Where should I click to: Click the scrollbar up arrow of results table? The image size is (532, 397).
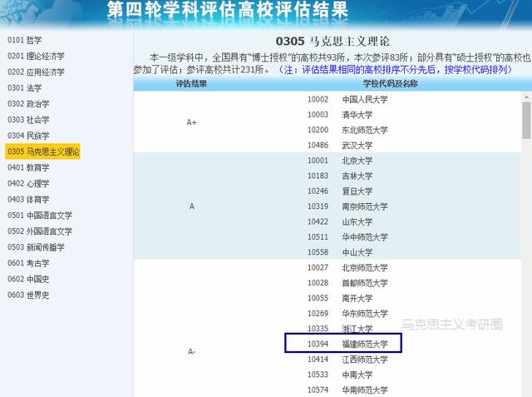tap(526, 97)
